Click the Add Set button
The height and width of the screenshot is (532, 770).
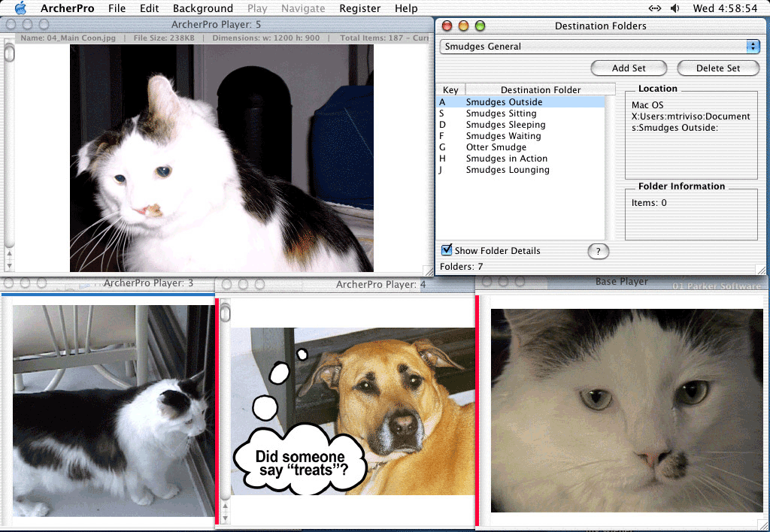[629, 68]
